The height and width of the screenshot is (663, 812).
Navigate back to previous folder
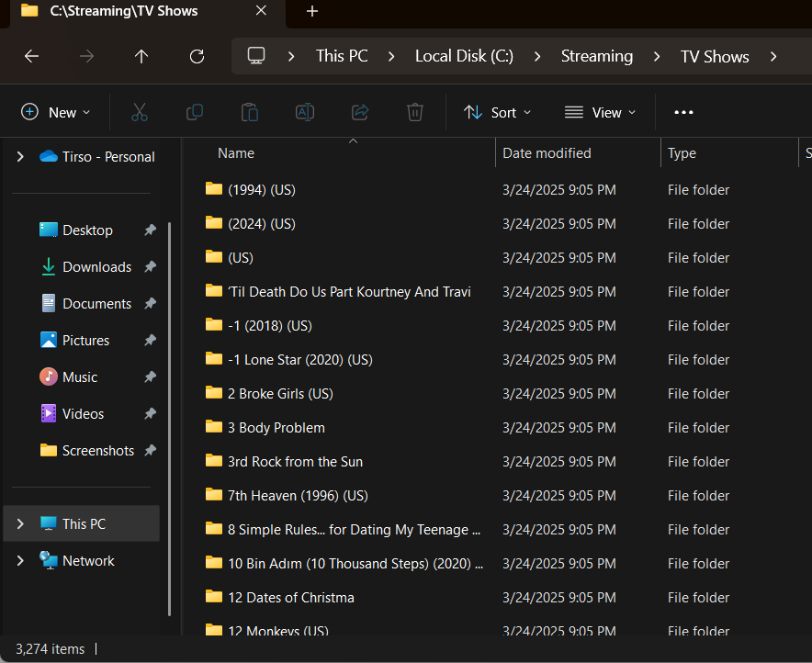click(x=31, y=56)
